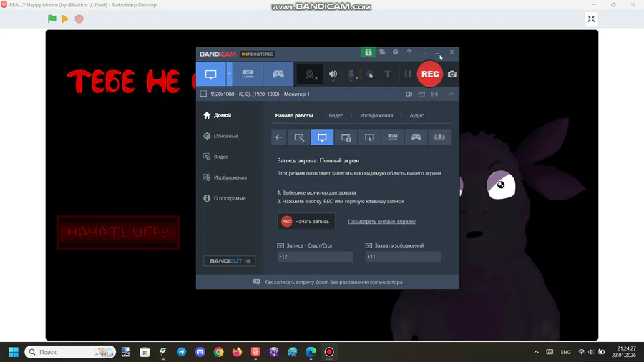Select audio-only recording mode icon

click(x=439, y=137)
